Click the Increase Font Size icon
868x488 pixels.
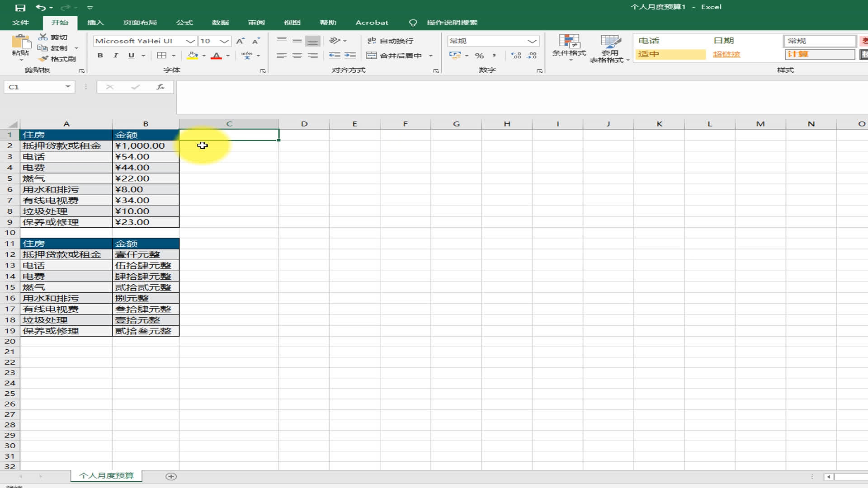click(241, 41)
